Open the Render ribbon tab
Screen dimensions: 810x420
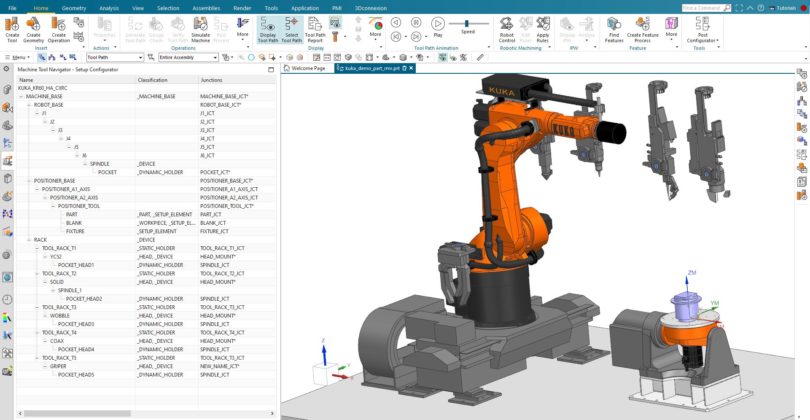tap(242, 8)
